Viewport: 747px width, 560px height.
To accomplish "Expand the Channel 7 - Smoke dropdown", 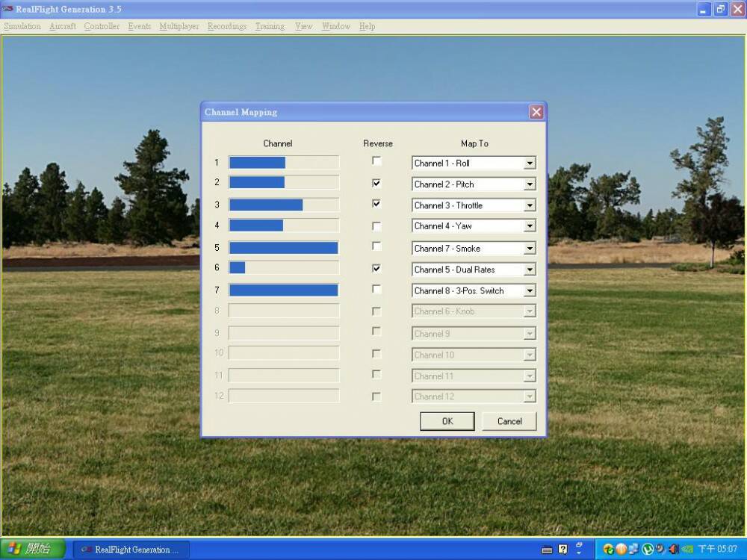I will coord(530,249).
